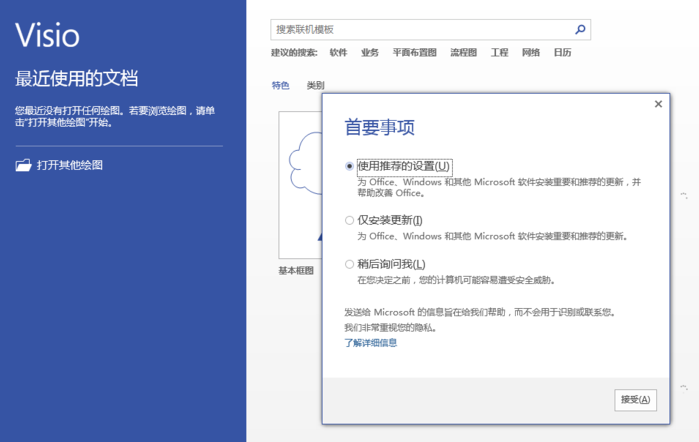The height and width of the screenshot is (442, 699).
Task: Open the 类别 tab
Action: point(315,86)
